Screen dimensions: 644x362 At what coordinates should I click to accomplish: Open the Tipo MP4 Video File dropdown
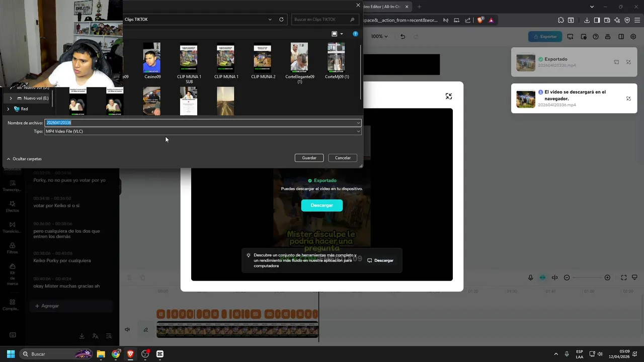(x=203, y=131)
